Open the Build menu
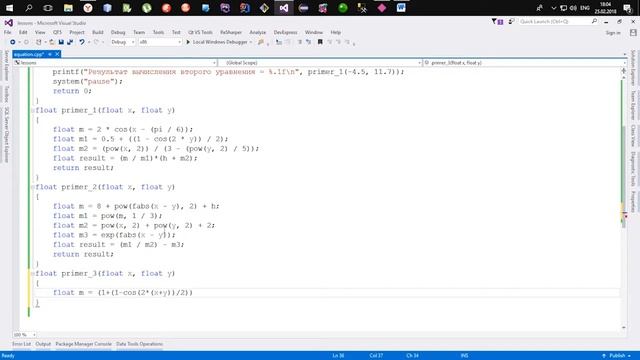 (x=98, y=32)
